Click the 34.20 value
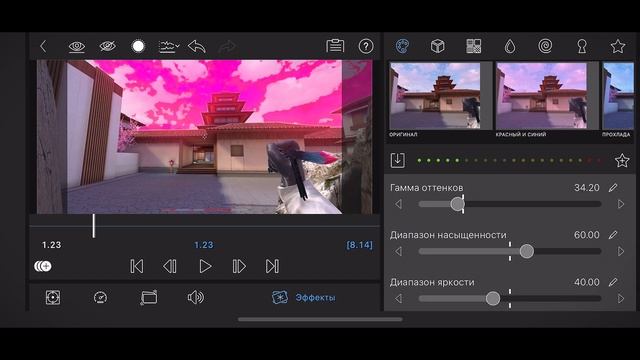Viewport: 640px width, 360px height. [x=587, y=188]
